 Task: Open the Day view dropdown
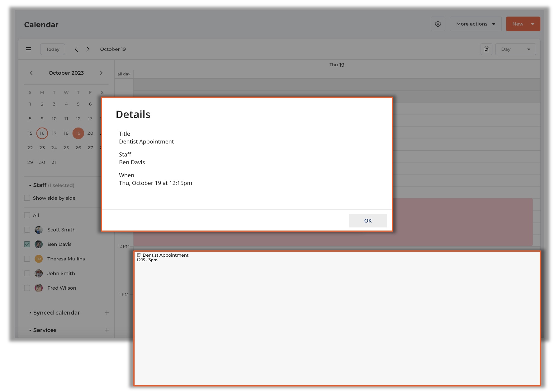pos(515,49)
